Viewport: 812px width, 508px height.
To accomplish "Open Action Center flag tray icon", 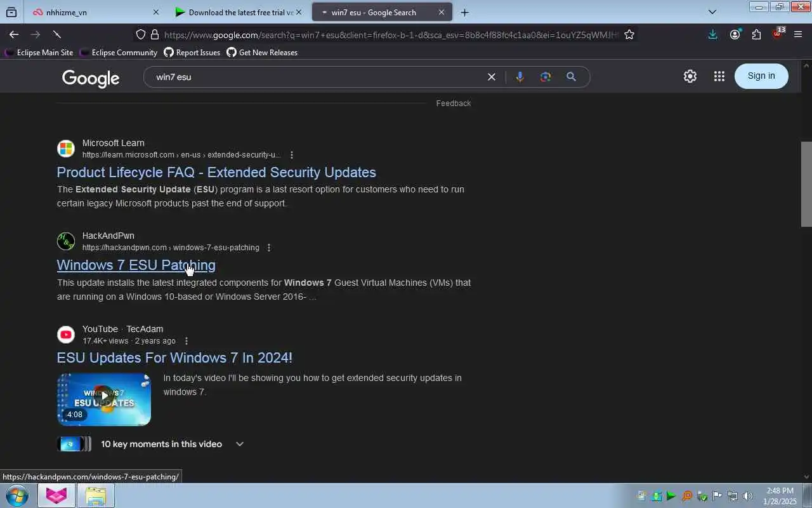I will [717, 496].
